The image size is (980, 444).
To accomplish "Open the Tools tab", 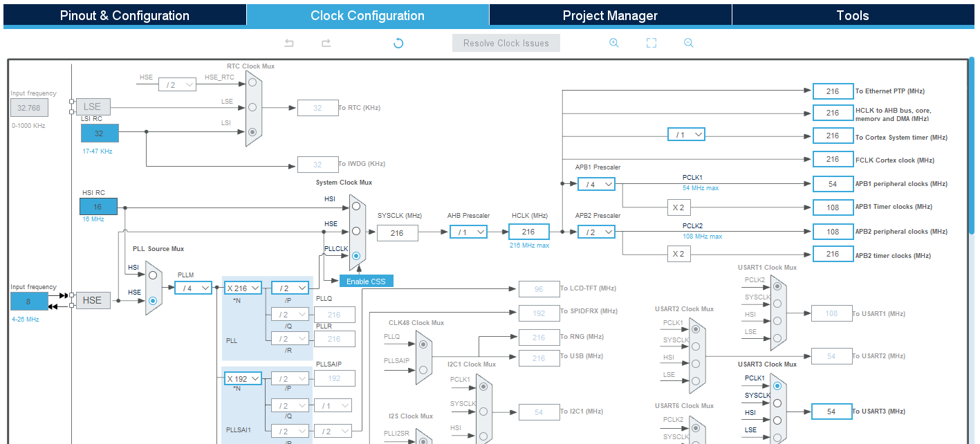I will [853, 15].
